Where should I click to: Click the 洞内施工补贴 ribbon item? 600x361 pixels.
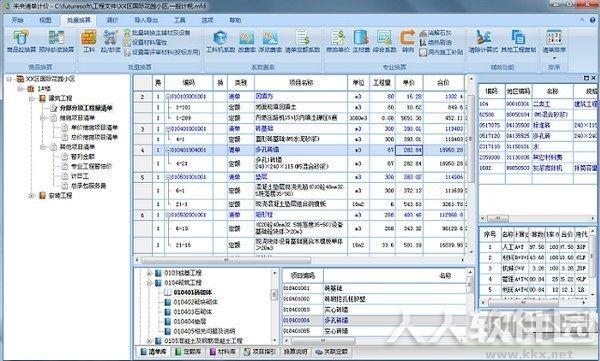pyautogui.click(x=441, y=52)
